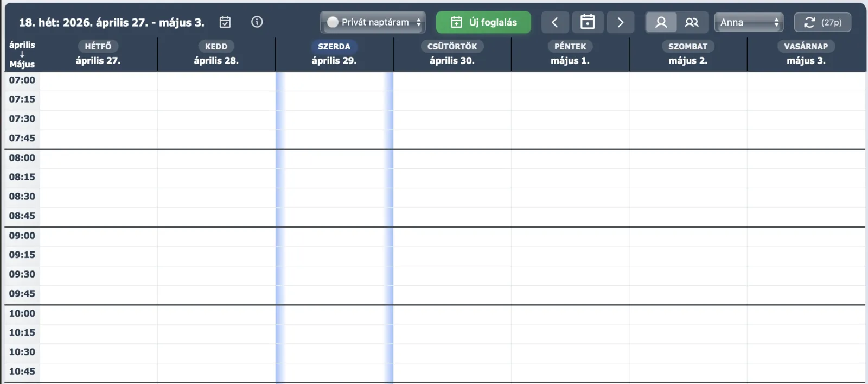The image size is (868, 384).
Task: Click the 09:30 time label
Action: point(22,274)
